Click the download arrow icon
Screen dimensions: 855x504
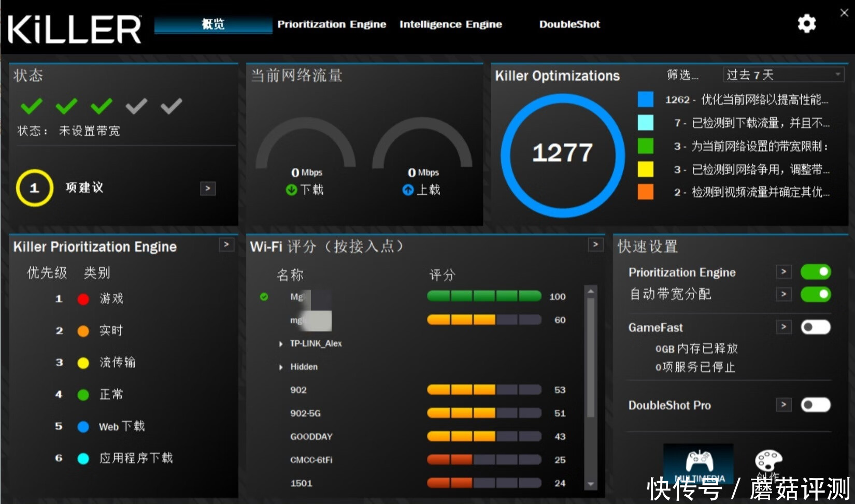(291, 190)
